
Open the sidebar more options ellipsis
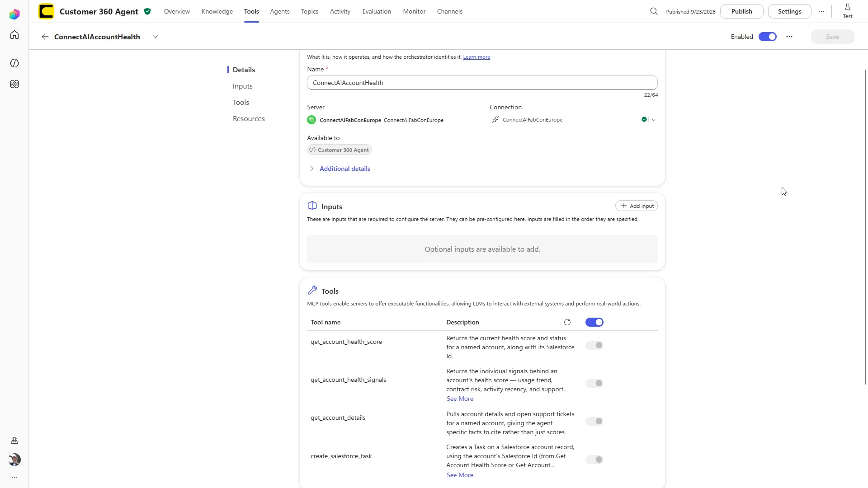coord(14,477)
